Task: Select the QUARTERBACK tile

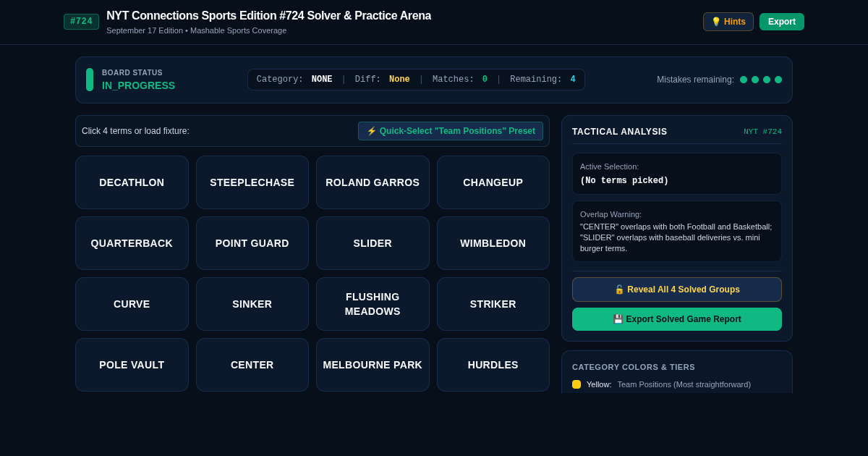Action: pos(132,243)
